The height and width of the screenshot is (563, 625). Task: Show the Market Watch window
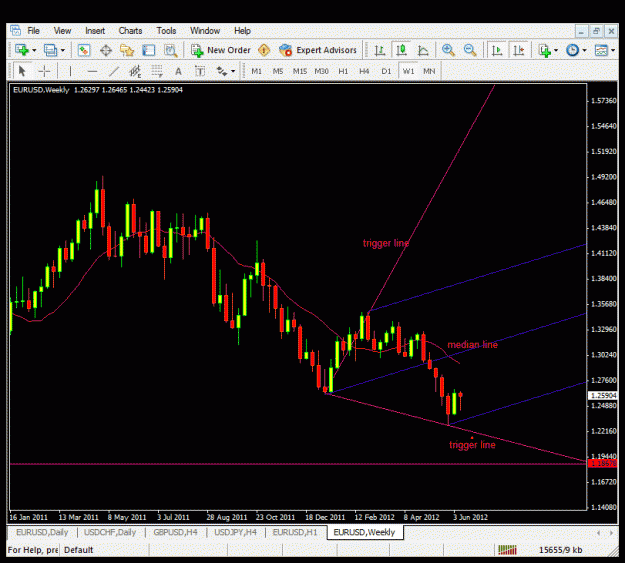point(84,50)
